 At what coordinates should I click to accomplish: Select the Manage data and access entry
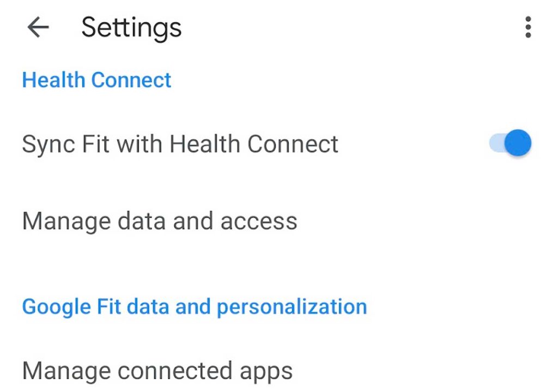pos(160,221)
